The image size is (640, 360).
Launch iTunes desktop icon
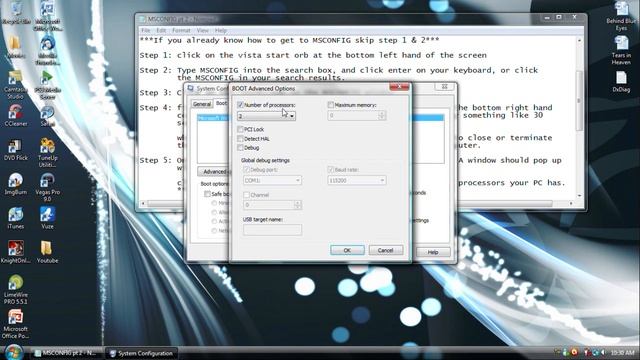pos(16,218)
